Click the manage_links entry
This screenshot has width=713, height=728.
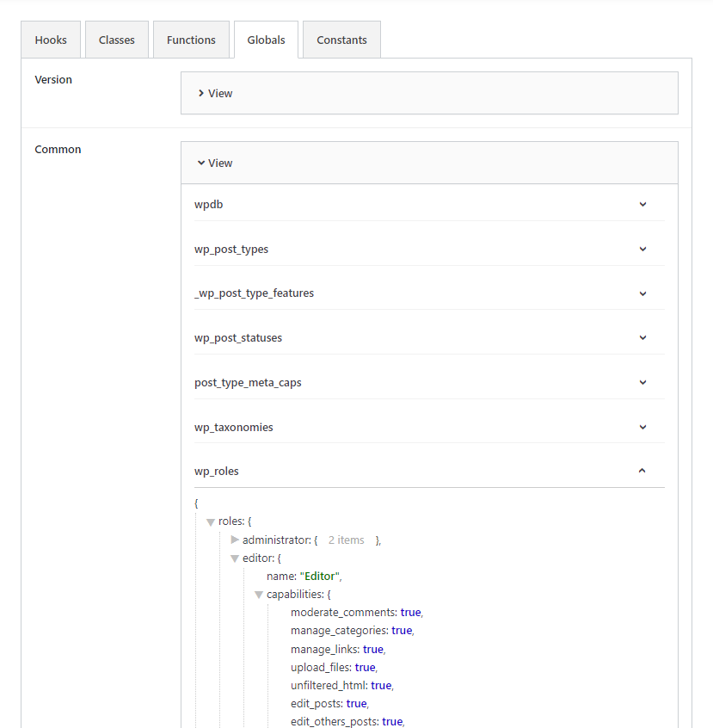(x=338, y=649)
